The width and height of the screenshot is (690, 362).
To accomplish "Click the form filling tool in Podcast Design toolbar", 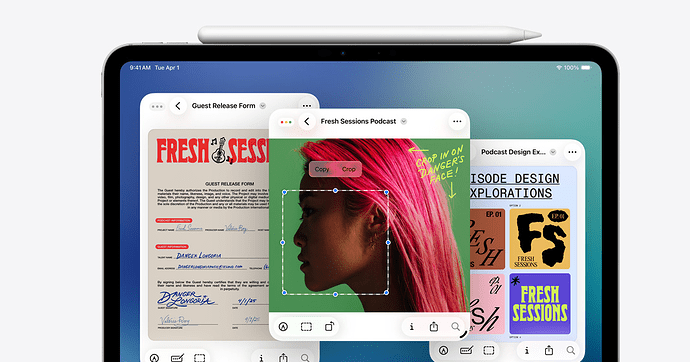I will [x=466, y=350].
